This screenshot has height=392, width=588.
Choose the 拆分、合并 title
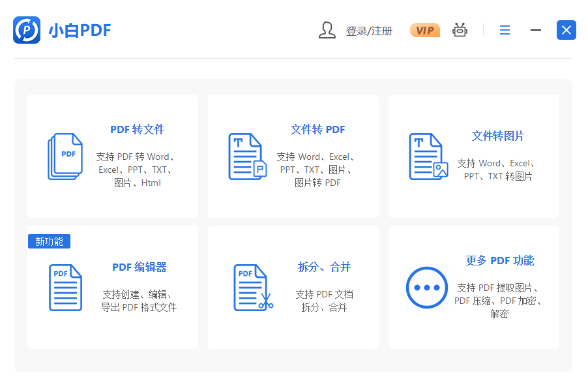(x=324, y=267)
